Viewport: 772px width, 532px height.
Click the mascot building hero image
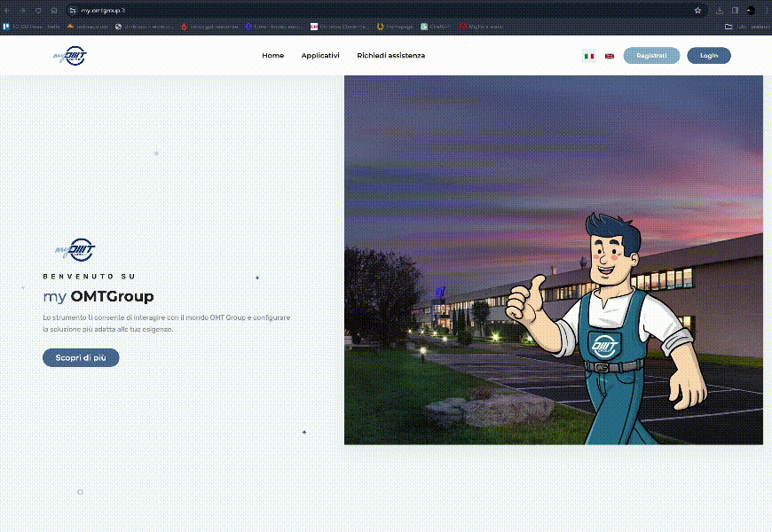click(x=554, y=260)
